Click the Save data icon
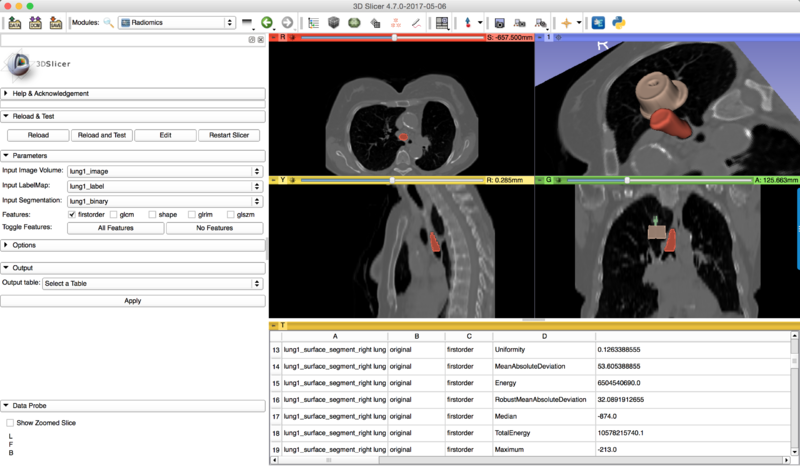 (56, 22)
